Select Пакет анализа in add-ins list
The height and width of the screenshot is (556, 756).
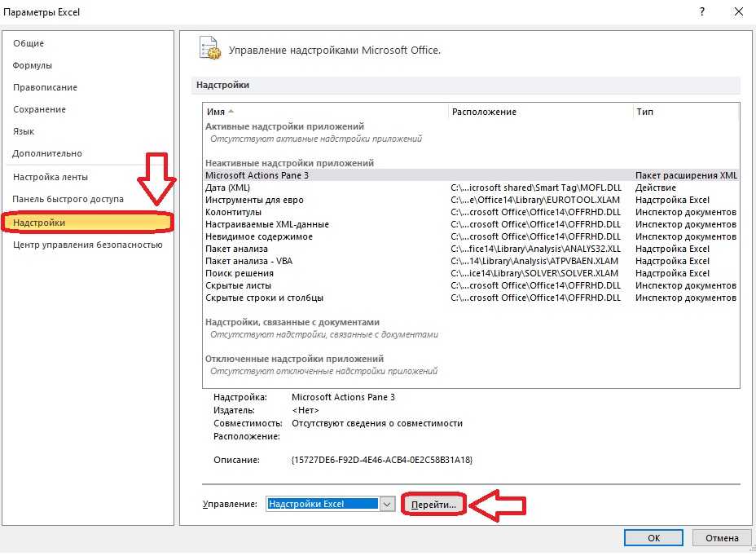(236, 249)
